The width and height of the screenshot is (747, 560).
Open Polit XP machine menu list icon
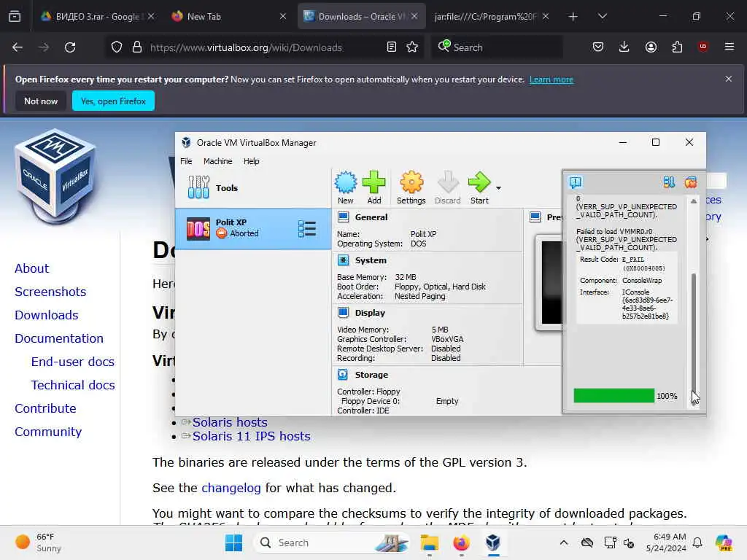[x=307, y=228]
